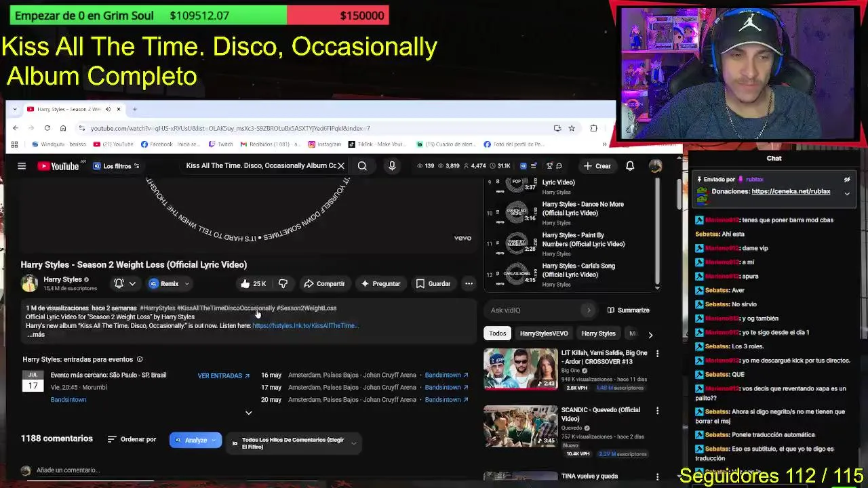This screenshot has height=488, width=868.
Task: Go to the YouTube home logo
Action: (58, 166)
